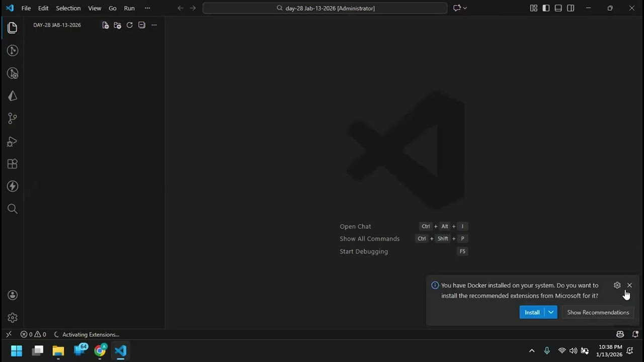Open the File menu
The width and height of the screenshot is (644, 362).
(26, 8)
